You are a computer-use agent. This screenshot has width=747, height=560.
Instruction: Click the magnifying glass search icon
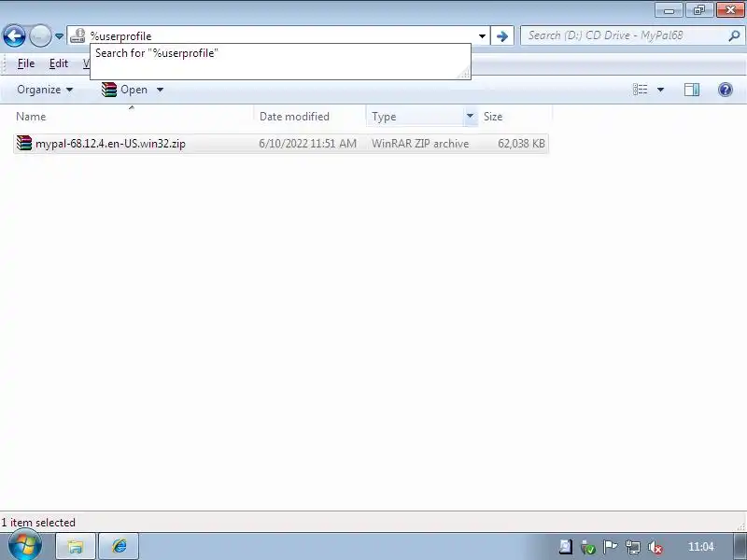735,35
